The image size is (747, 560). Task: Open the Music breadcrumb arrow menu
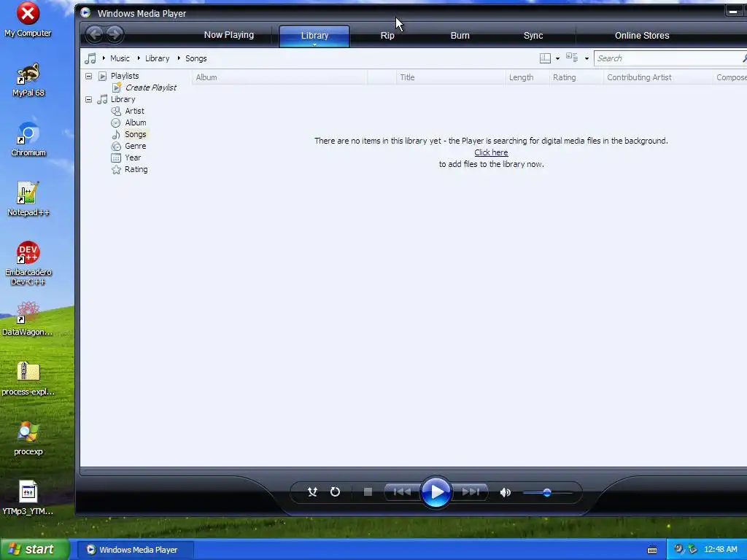pyautogui.click(x=104, y=58)
